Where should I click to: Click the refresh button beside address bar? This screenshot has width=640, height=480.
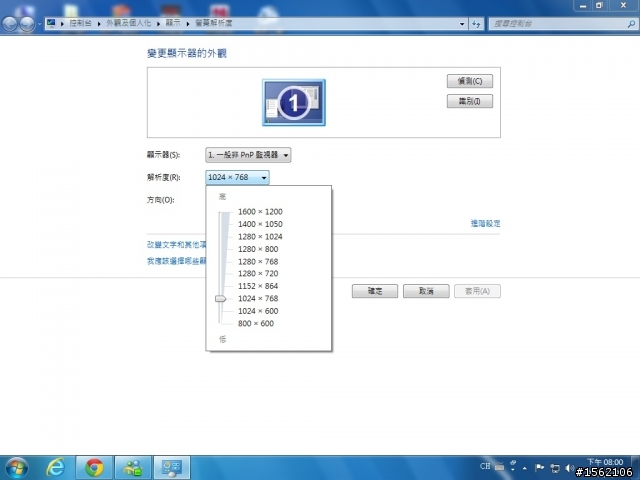pos(476,24)
